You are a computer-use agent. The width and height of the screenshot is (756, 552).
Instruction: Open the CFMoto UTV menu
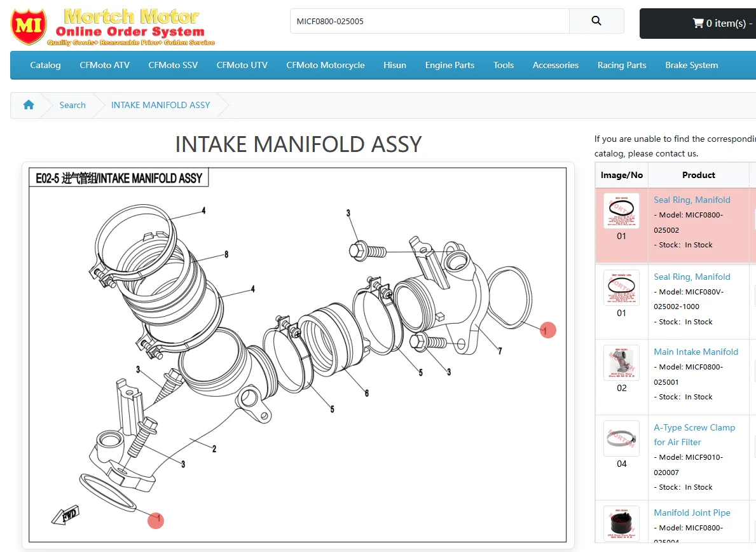coord(242,65)
